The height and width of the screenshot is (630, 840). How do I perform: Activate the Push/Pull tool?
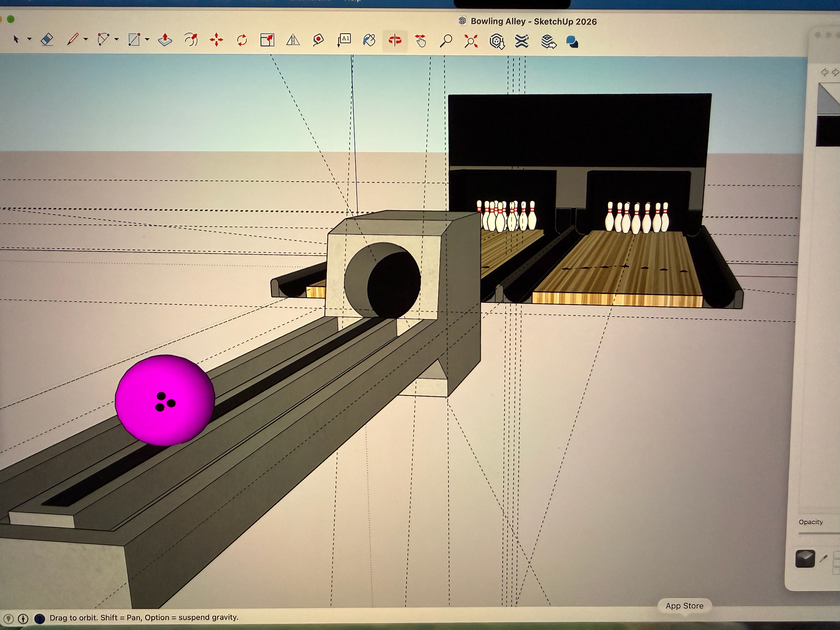click(165, 40)
